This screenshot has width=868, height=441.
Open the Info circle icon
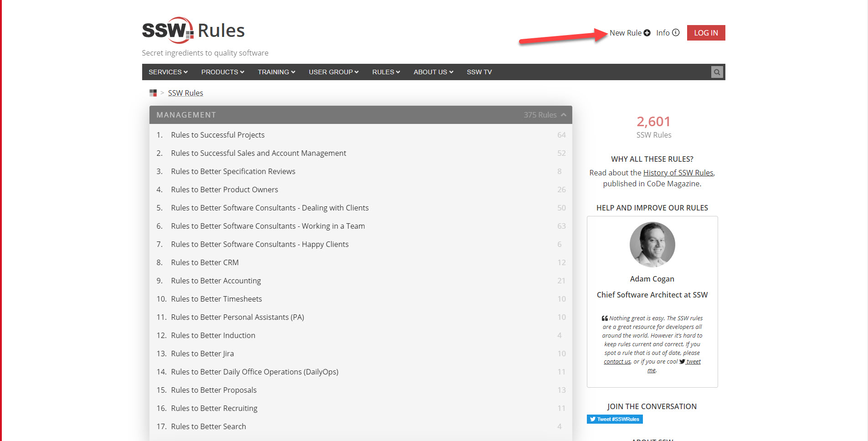(676, 33)
